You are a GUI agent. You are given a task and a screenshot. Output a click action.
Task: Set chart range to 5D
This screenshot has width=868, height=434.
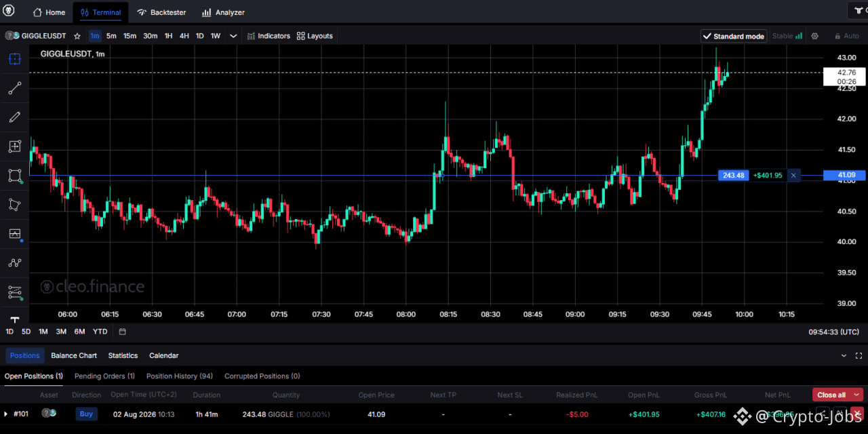[26, 332]
